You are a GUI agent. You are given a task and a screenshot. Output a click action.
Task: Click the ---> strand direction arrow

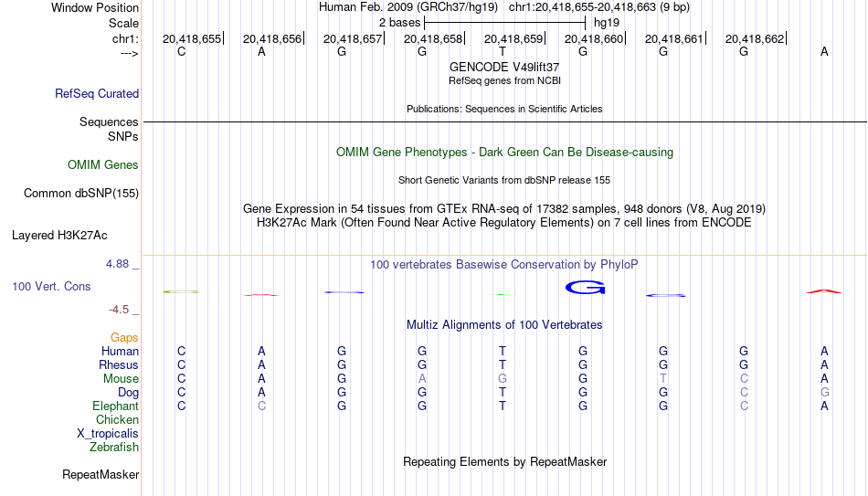[130, 53]
